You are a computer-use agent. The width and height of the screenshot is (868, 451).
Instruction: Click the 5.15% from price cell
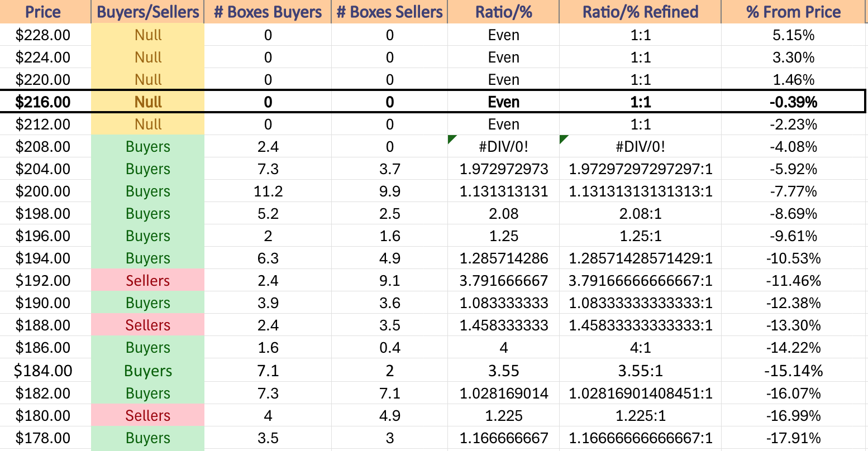pos(794,35)
